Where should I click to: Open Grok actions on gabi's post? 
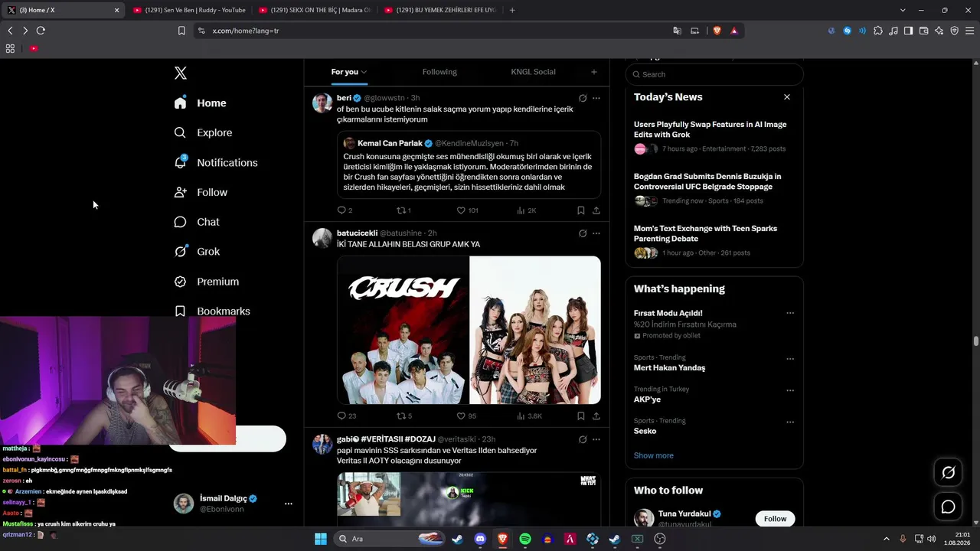click(583, 439)
